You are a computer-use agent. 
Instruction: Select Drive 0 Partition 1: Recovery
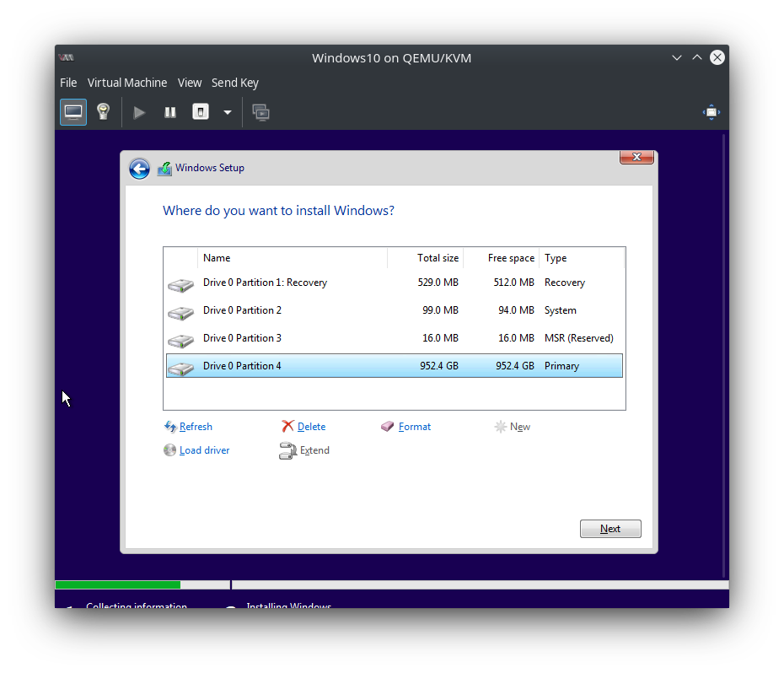394,283
